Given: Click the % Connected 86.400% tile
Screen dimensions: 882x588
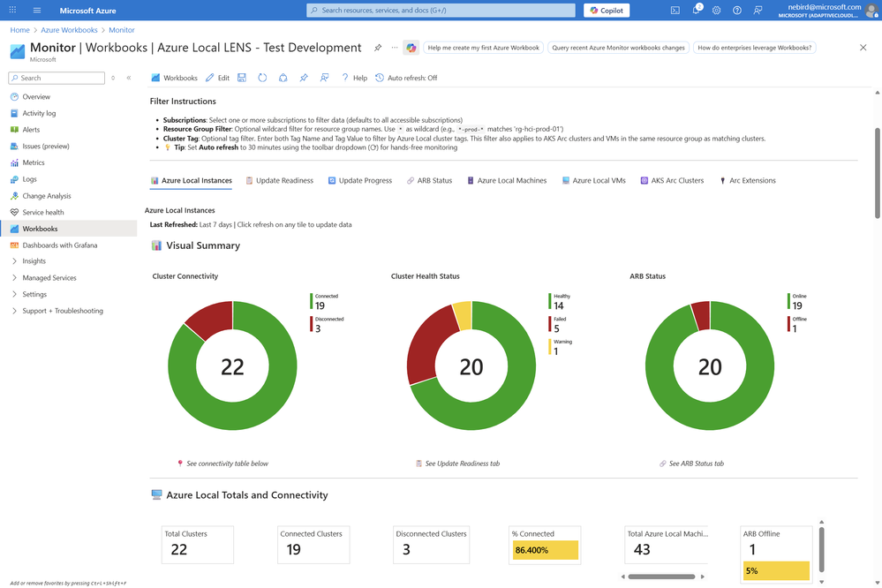Looking at the screenshot, I should pos(545,545).
